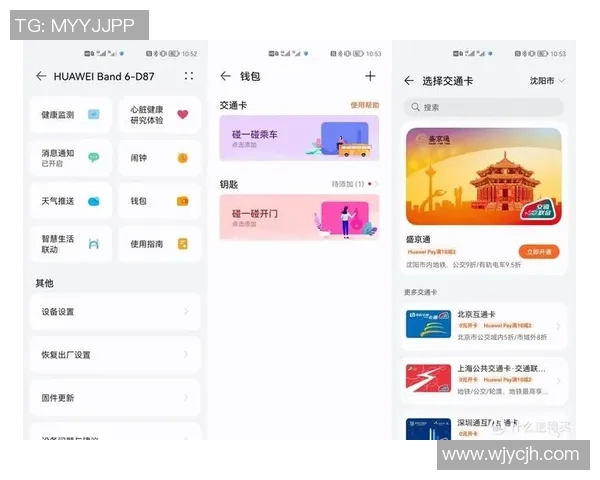This screenshot has height=480, width=600.
Task: Tap 碰一碰乘车 transit card banner
Action: (299, 138)
